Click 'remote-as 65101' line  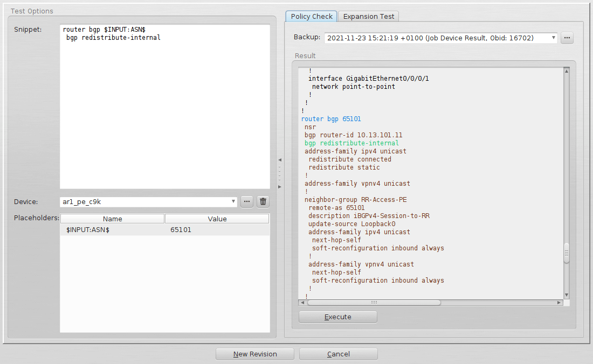pyautogui.click(x=336, y=208)
